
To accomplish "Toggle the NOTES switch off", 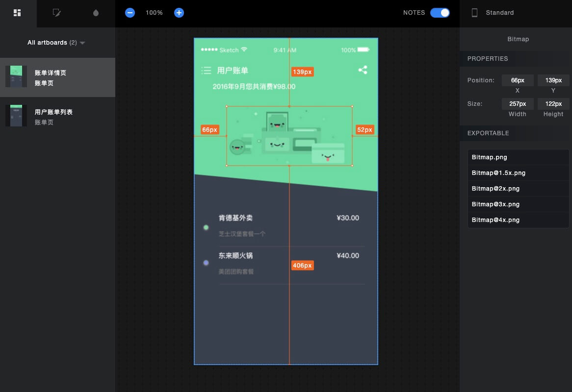I will click(440, 13).
